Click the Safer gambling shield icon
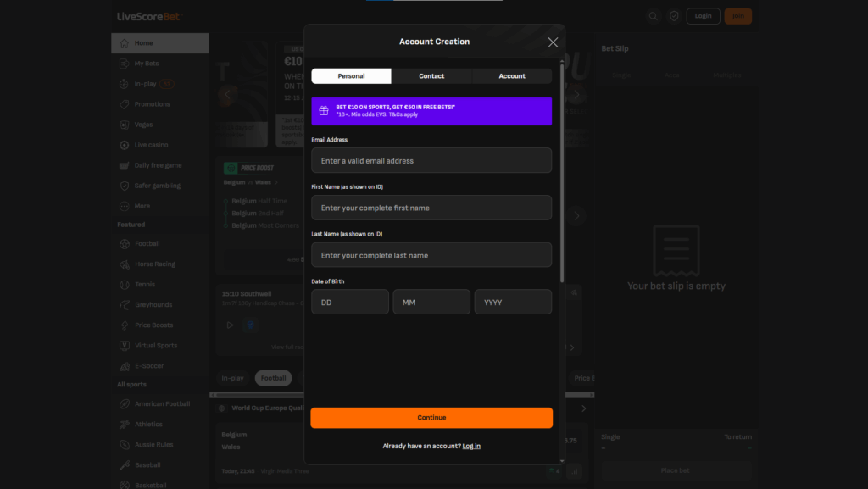This screenshot has height=489, width=868. click(x=125, y=186)
